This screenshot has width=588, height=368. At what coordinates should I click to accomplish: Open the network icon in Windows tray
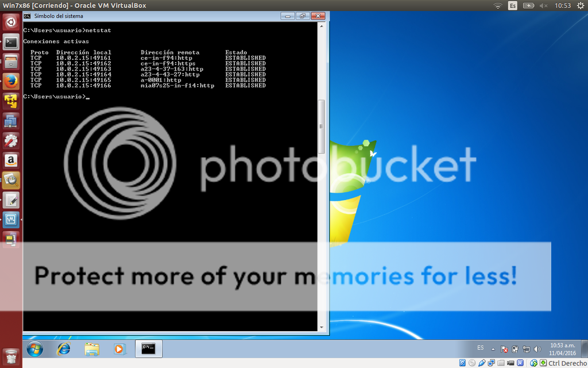[x=526, y=349]
